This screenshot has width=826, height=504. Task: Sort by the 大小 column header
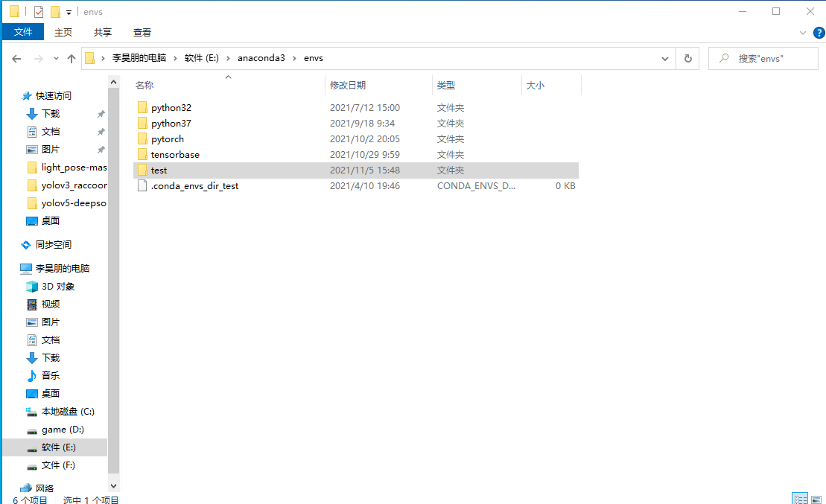536,86
